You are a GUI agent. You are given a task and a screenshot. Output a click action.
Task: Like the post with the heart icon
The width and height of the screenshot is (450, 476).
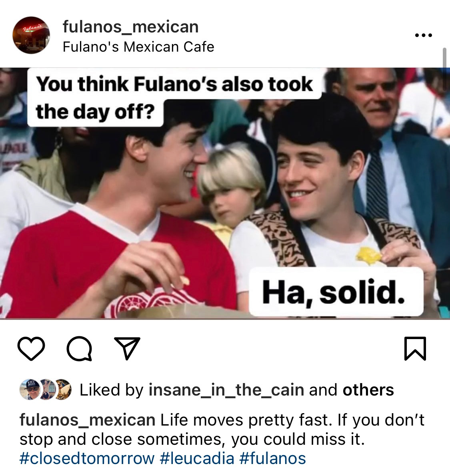coord(31,349)
